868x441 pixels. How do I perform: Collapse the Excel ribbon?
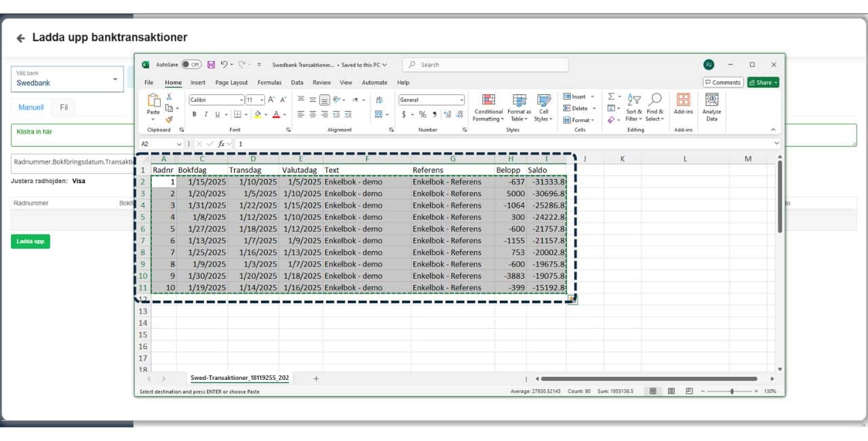(772, 130)
